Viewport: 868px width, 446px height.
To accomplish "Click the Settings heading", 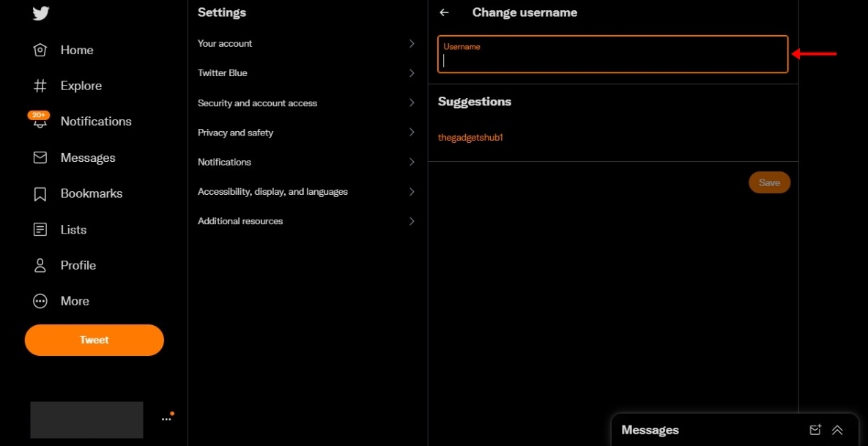I will 222,12.
